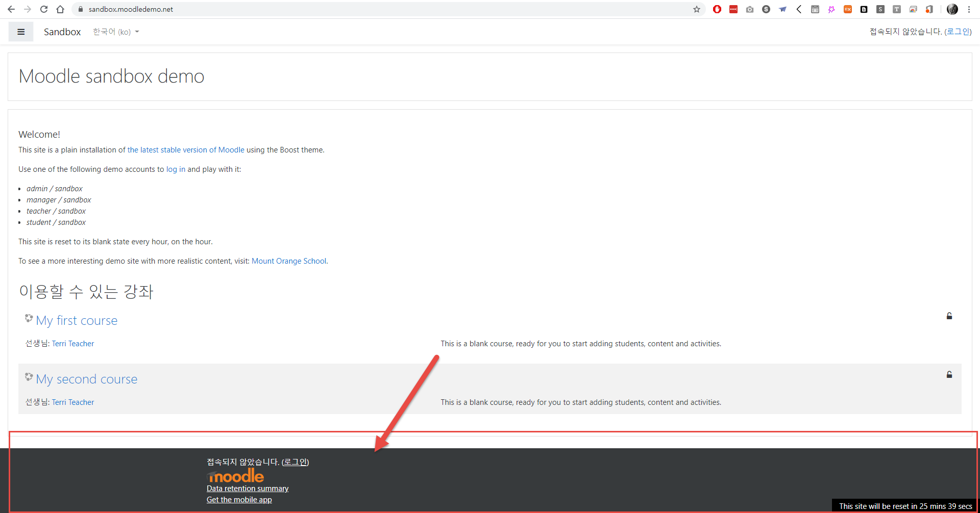This screenshot has width=980, height=513.
Task: Open My first course
Action: pos(77,320)
